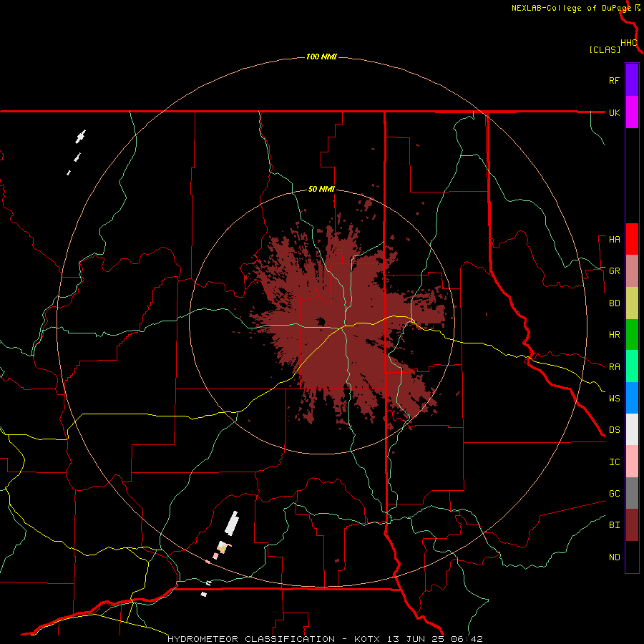This screenshot has height=644, width=644.
Task: Click the RA legend label
Action: pyautogui.click(x=614, y=367)
